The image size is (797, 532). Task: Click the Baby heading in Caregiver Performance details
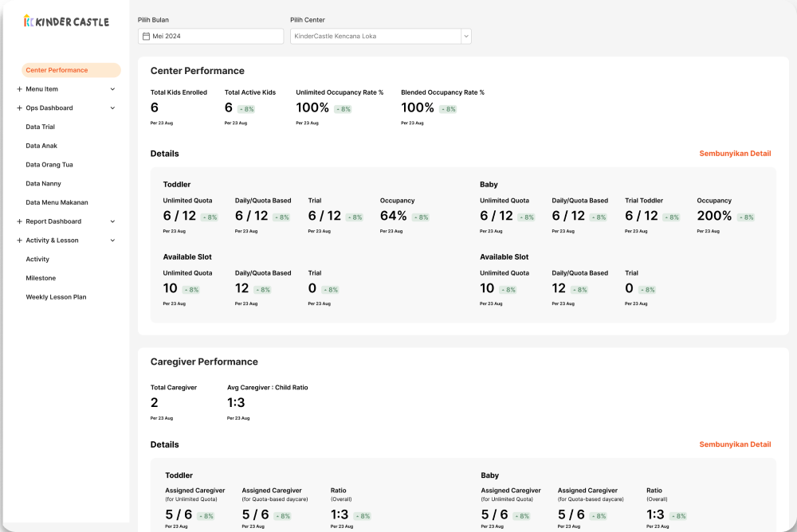489,475
